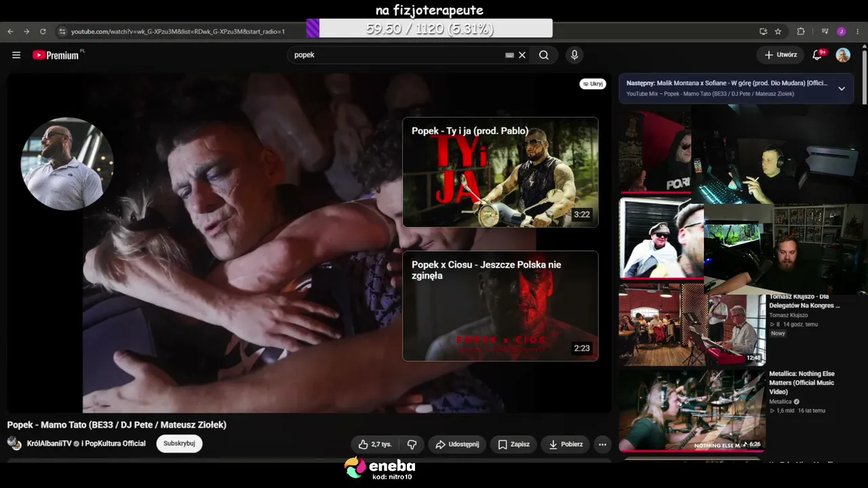The image size is (868, 488).
Task: Open the more actions three-dot button
Action: click(602, 445)
